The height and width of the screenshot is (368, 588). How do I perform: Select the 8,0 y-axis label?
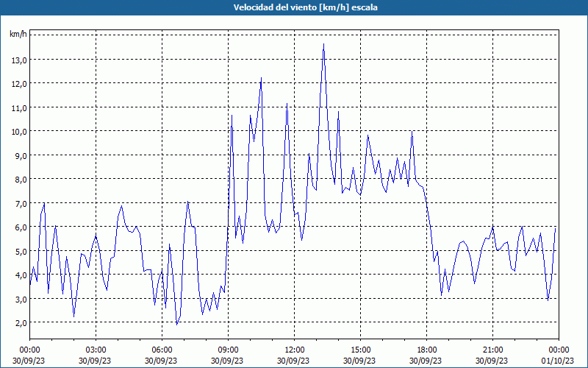pos(21,180)
